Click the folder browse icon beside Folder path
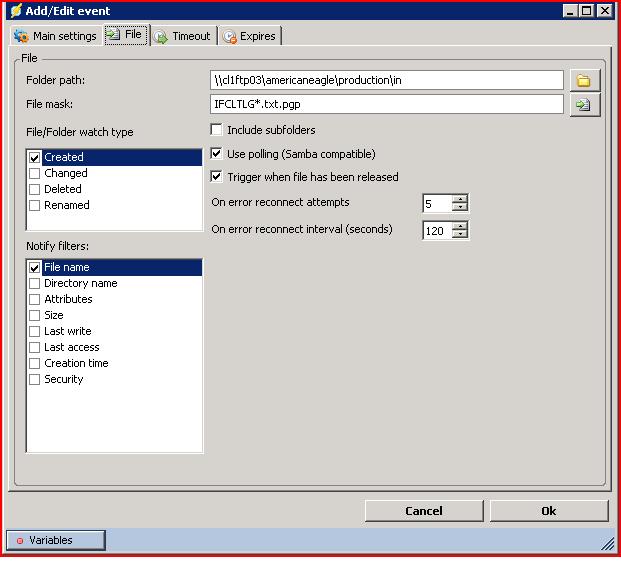Viewport: 621px width, 562px height. point(584,80)
